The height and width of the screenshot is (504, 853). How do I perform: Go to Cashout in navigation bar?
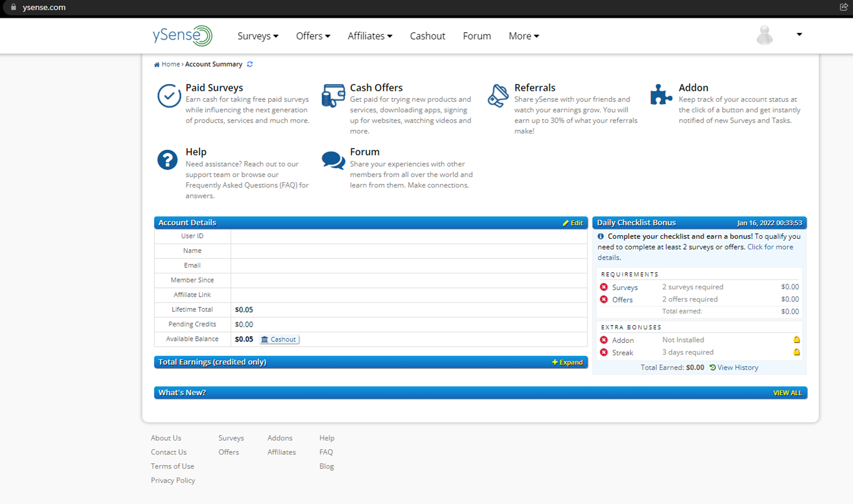(427, 36)
